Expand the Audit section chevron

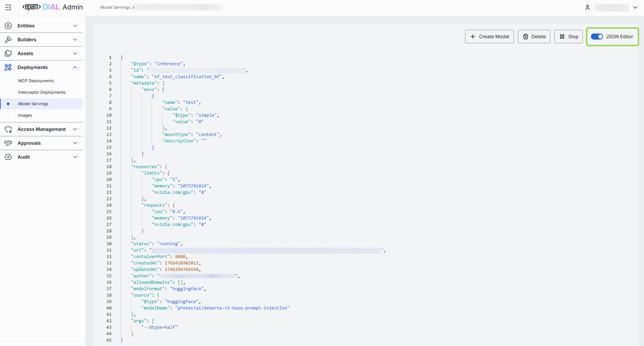(75, 157)
